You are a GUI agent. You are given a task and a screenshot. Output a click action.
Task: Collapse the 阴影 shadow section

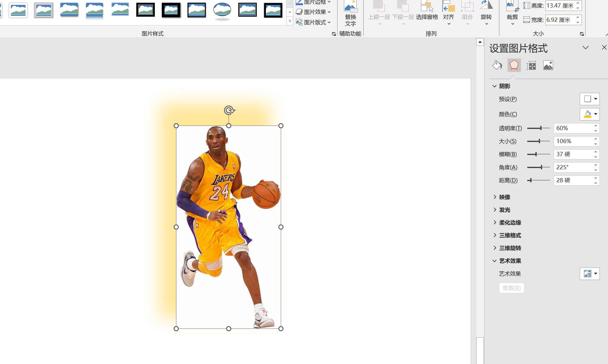[x=504, y=86]
